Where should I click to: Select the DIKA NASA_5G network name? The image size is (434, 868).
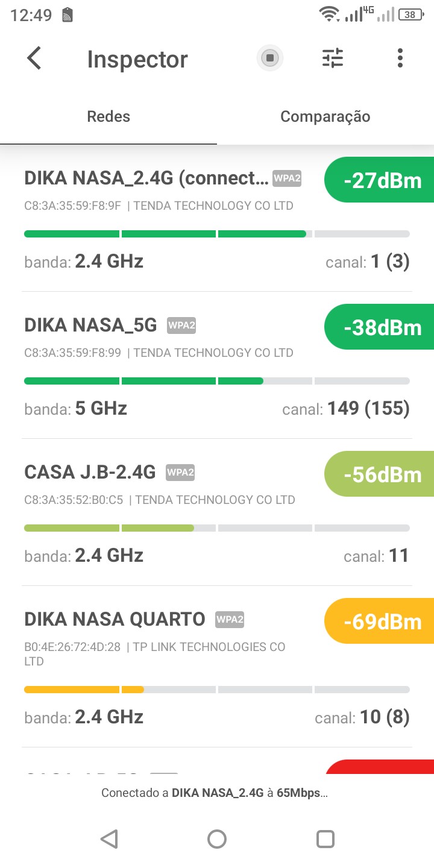pyautogui.click(x=90, y=325)
